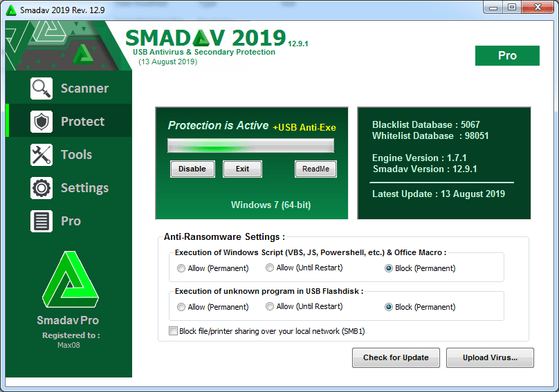Open the Scanner section label

84,88
